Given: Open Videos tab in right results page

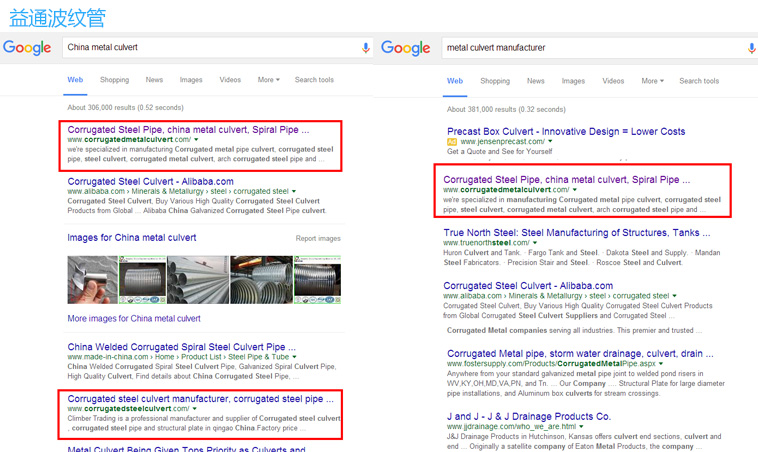Looking at the screenshot, I should click(613, 81).
